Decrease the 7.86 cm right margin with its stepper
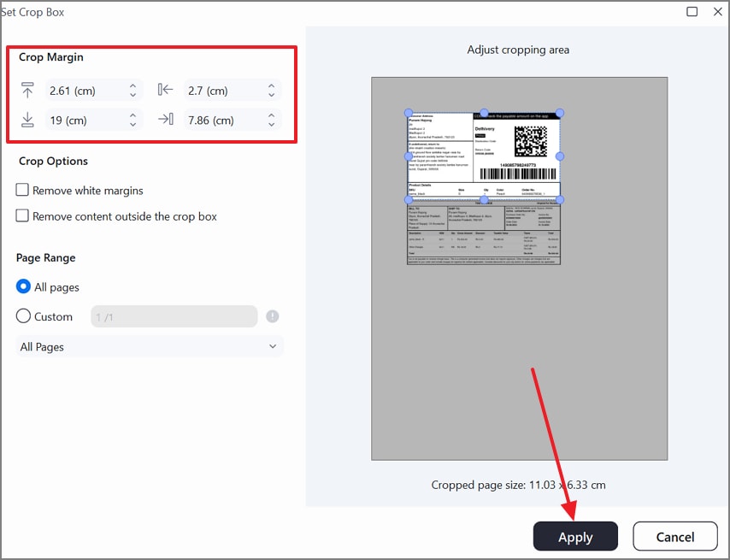Screen dimensions: 730x560 tap(272, 124)
